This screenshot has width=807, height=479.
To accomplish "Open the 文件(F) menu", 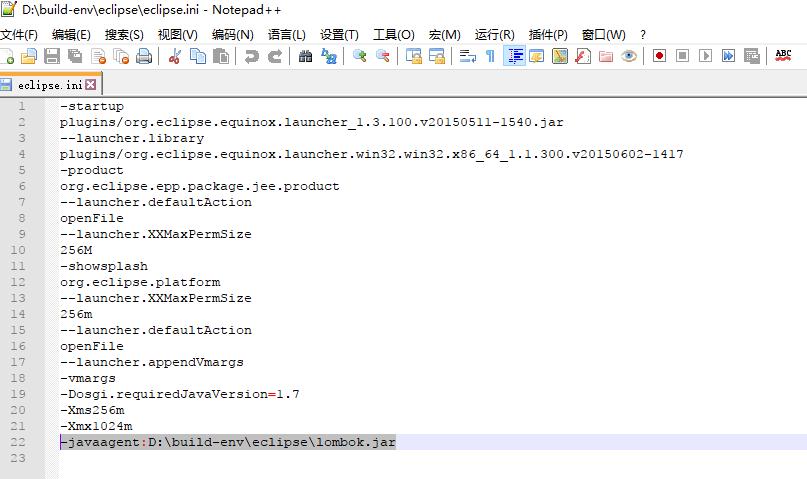I will 19,34.
